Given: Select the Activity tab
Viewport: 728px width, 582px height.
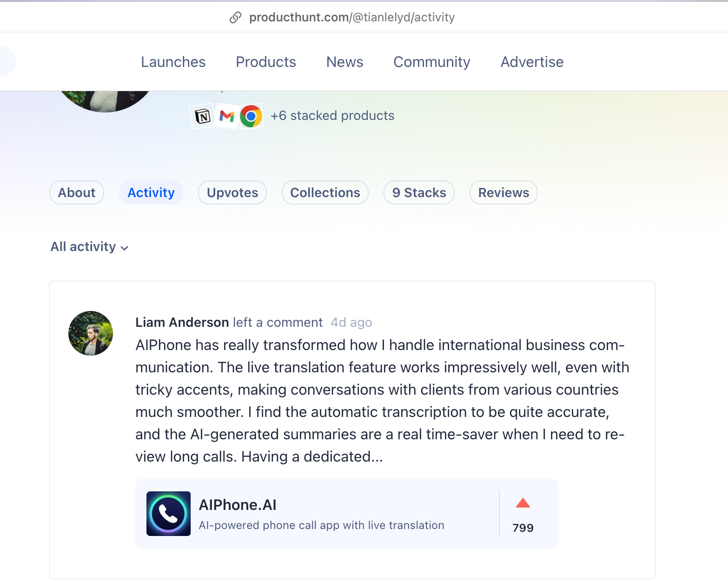Looking at the screenshot, I should (x=151, y=193).
